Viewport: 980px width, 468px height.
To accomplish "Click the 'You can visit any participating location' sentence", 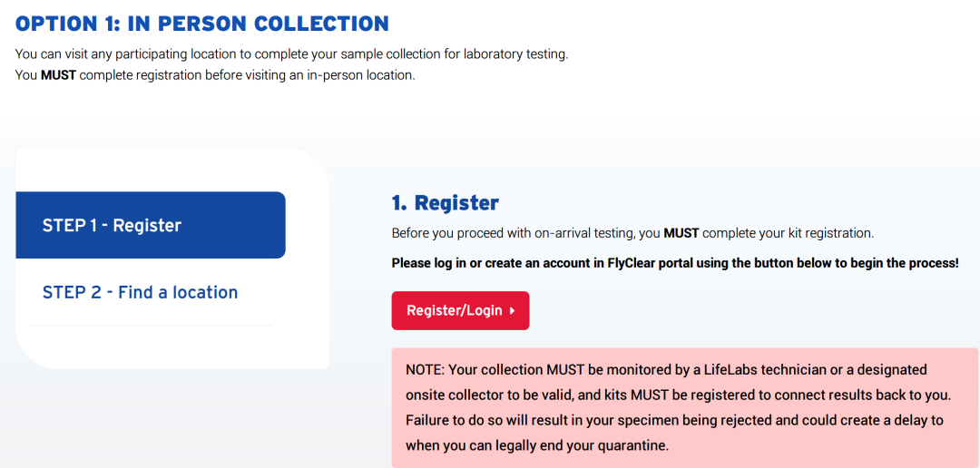I will coord(292,54).
